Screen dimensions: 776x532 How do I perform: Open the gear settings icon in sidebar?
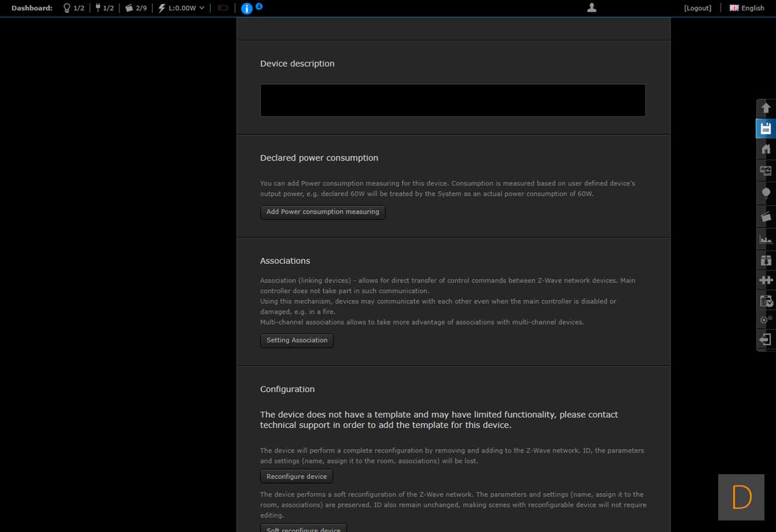766,320
